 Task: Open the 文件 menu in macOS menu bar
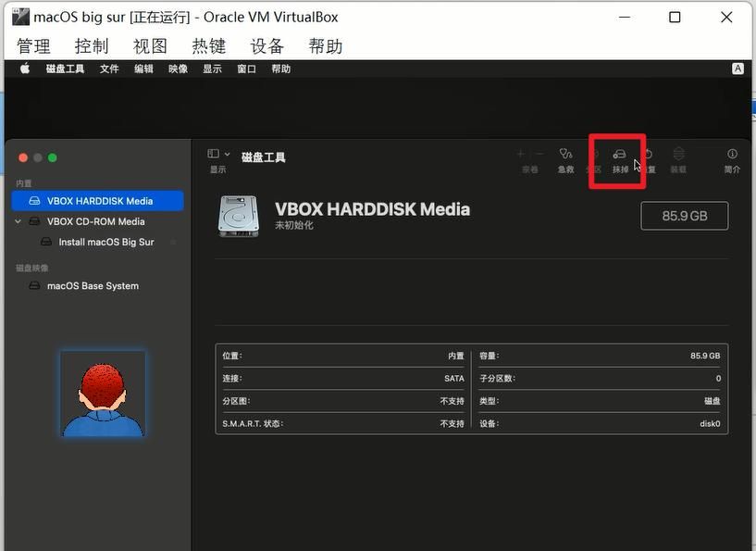click(x=109, y=69)
